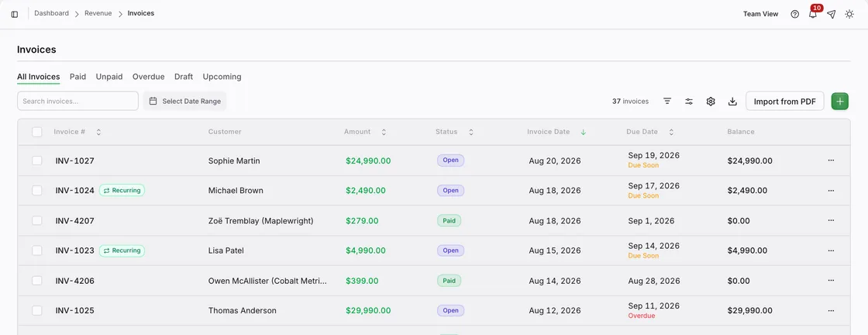Switch to Upcoming tab
868x335 pixels.
pyautogui.click(x=222, y=77)
